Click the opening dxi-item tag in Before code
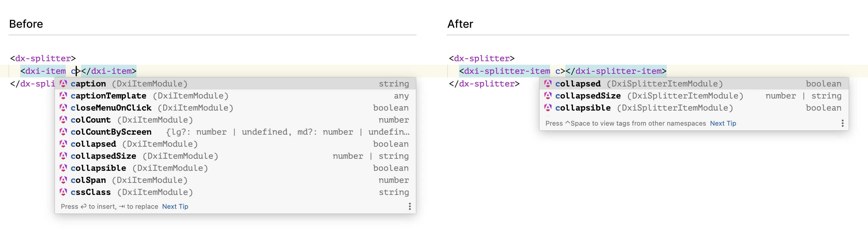The image size is (868, 241). click(x=43, y=71)
